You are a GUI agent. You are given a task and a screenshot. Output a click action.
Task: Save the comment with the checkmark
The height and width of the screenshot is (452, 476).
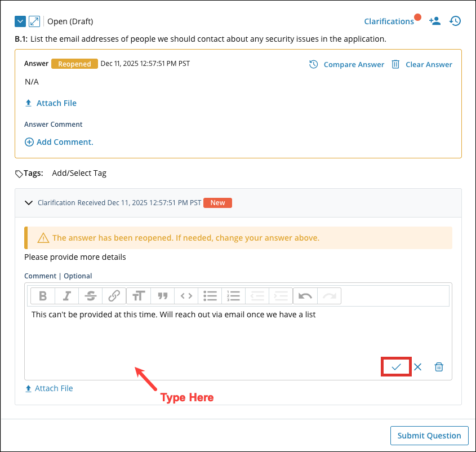pos(397,367)
